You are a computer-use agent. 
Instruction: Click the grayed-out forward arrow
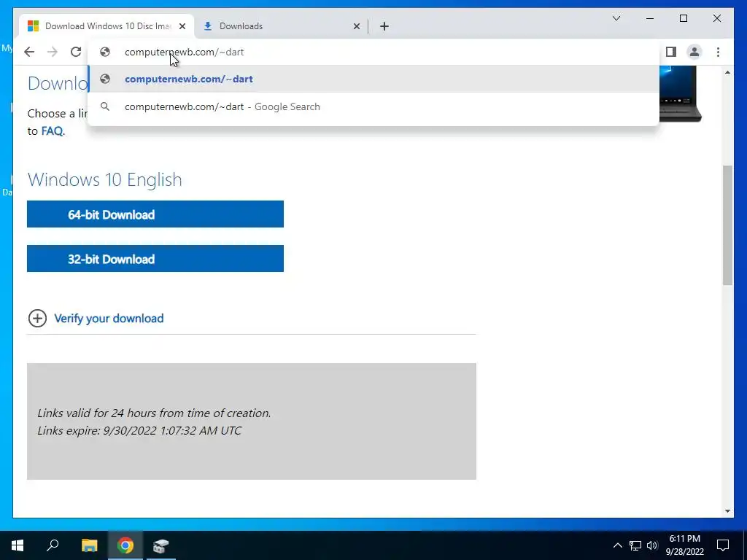(x=53, y=52)
